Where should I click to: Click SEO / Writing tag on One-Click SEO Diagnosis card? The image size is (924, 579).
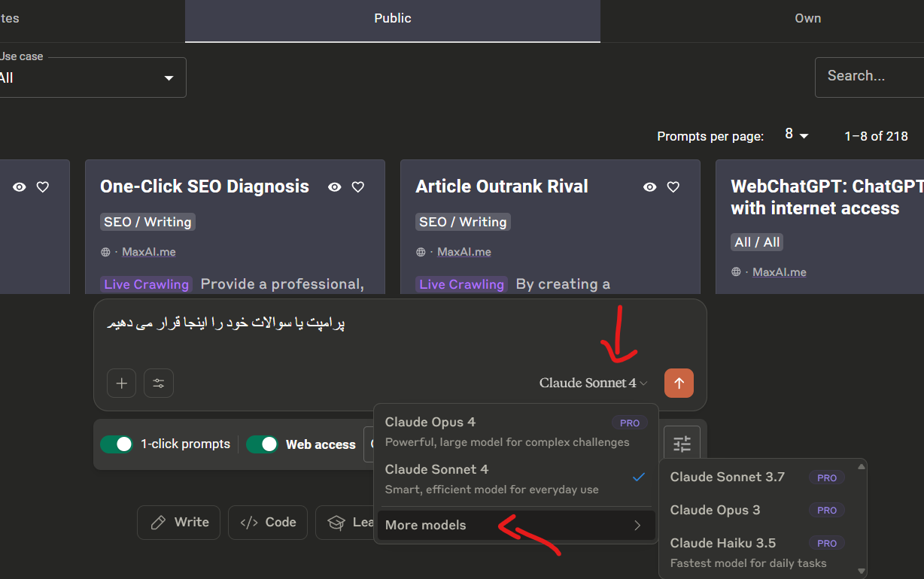point(147,222)
